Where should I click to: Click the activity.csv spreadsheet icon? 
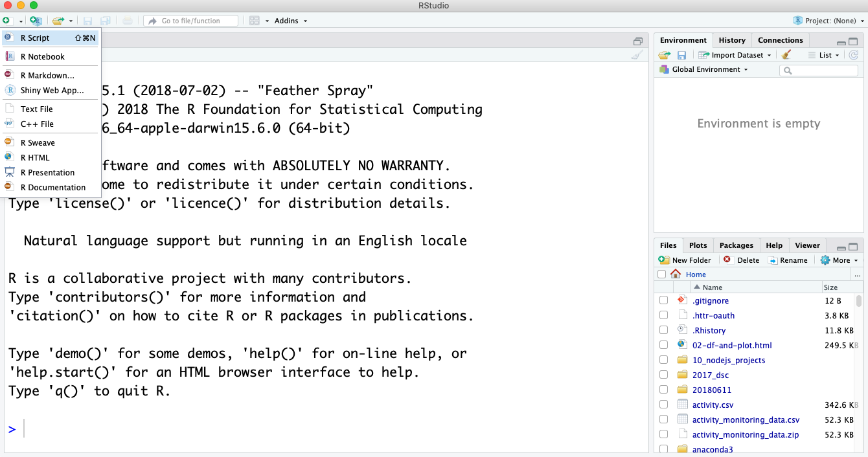point(682,405)
